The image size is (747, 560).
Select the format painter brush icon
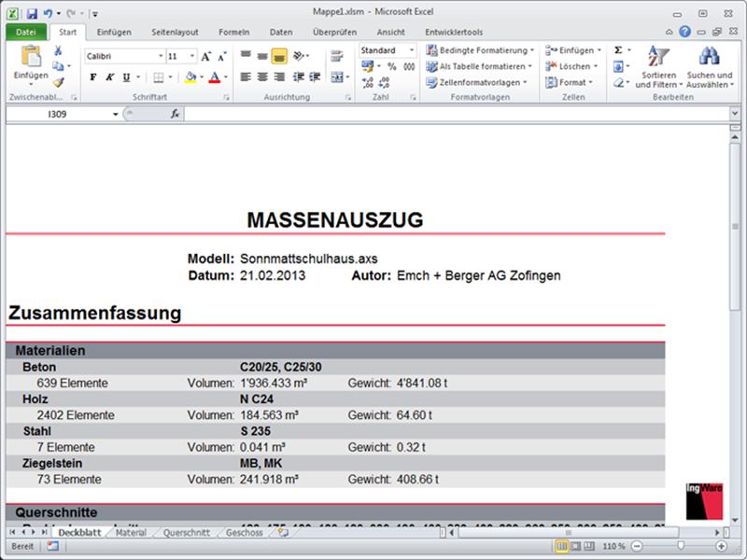pyautogui.click(x=58, y=82)
